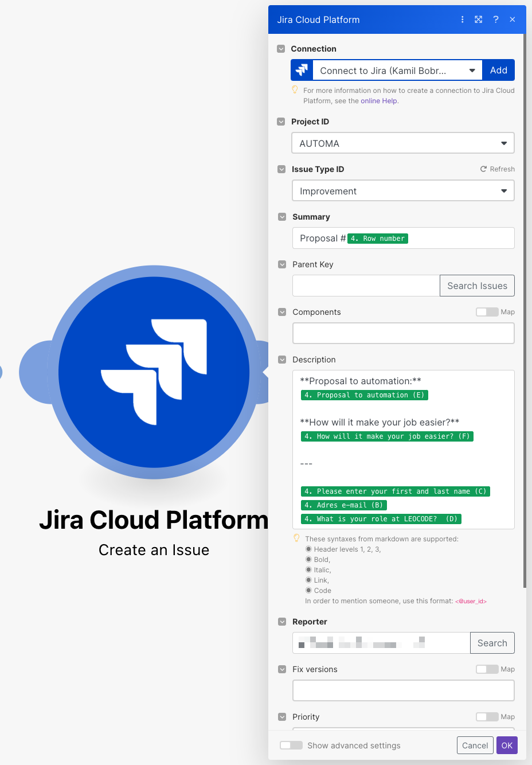Toggle the Map switch for Components
This screenshot has width=532, height=765.
pos(487,312)
